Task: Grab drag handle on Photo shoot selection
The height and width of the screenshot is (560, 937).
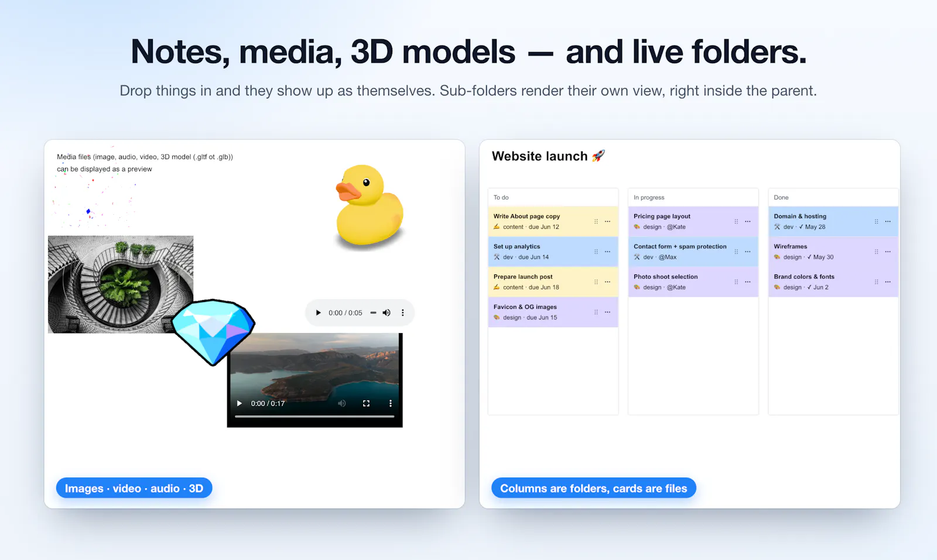Action: [x=736, y=282]
